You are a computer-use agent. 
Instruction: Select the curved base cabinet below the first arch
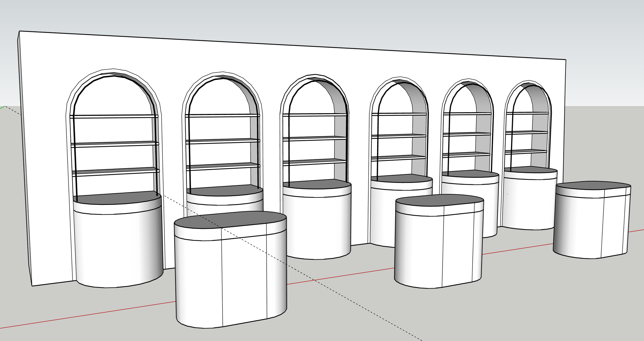[118, 247]
